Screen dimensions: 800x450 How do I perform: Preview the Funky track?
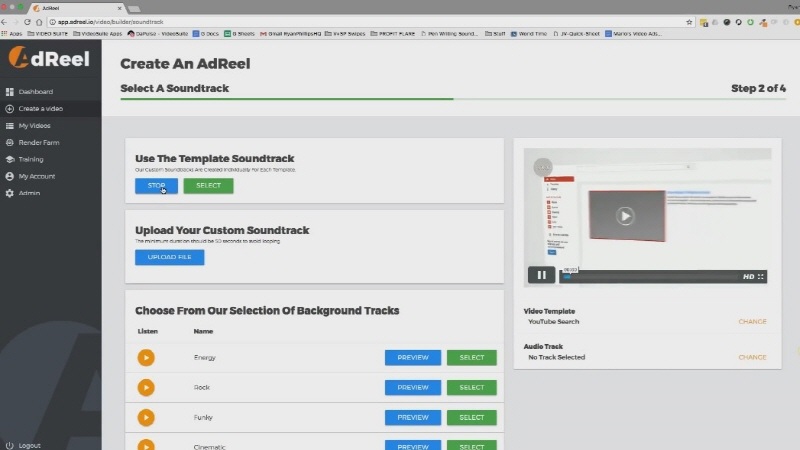pyautogui.click(x=413, y=418)
